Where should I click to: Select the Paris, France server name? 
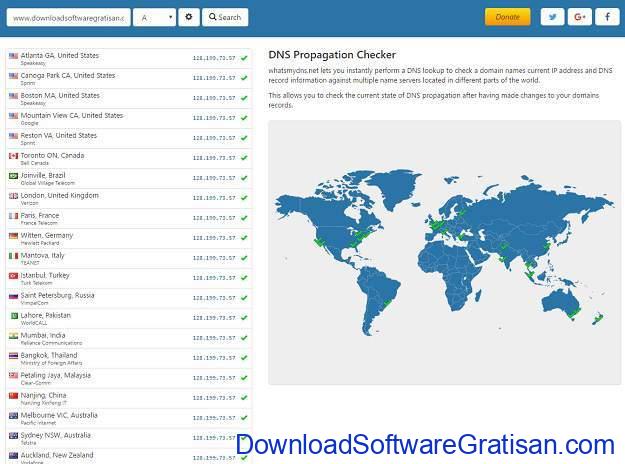tap(40, 215)
